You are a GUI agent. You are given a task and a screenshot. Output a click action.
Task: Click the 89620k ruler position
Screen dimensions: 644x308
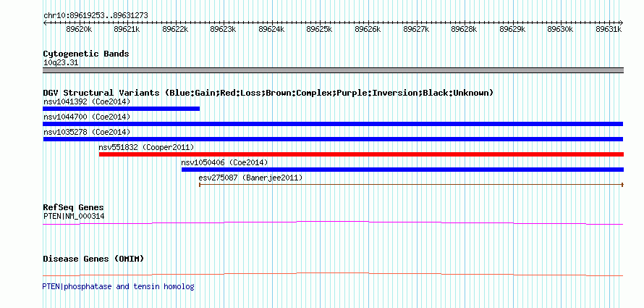[x=79, y=29]
